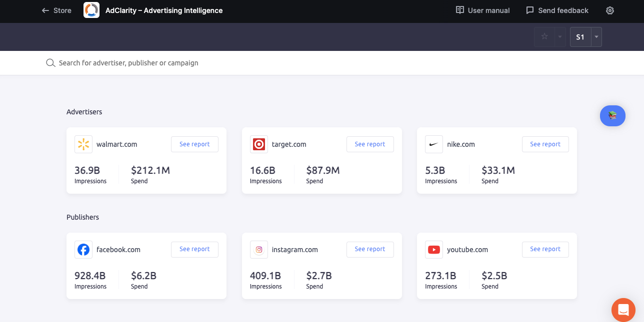The image size is (644, 322).
Task: Expand the S1 dropdown arrow
Action: point(596,37)
